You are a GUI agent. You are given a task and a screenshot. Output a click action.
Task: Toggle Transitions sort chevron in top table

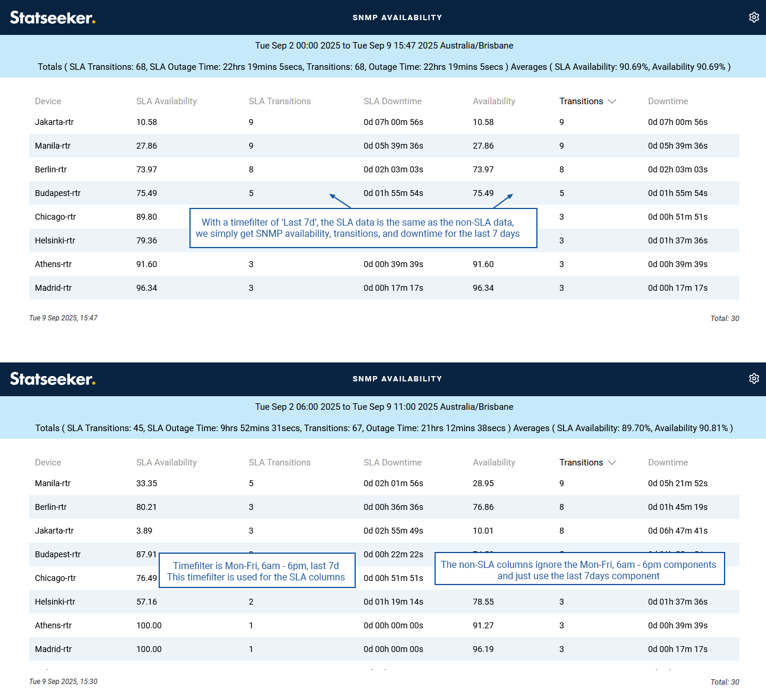(612, 101)
